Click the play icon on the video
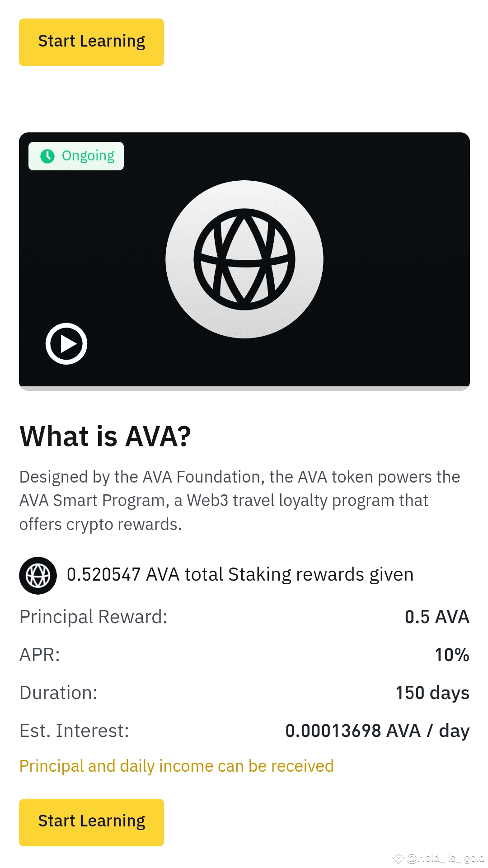This screenshot has width=488, height=868. click(x=66, y=343)
